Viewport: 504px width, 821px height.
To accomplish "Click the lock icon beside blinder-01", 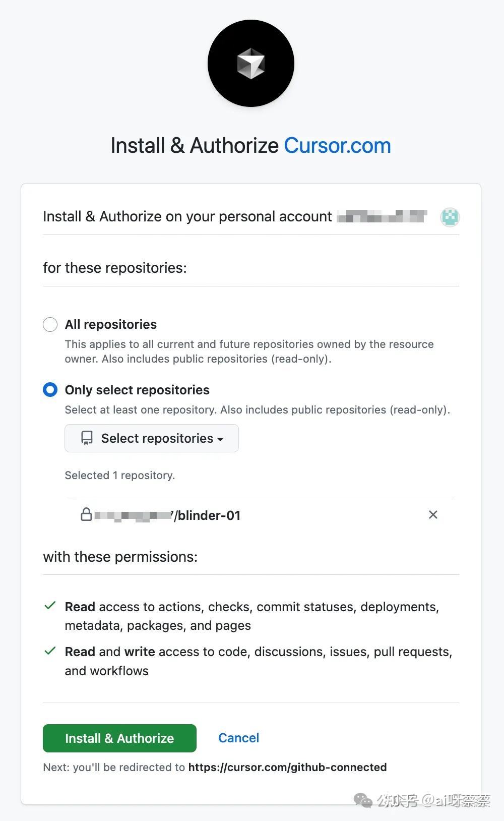I will click(x=86, y=514).
